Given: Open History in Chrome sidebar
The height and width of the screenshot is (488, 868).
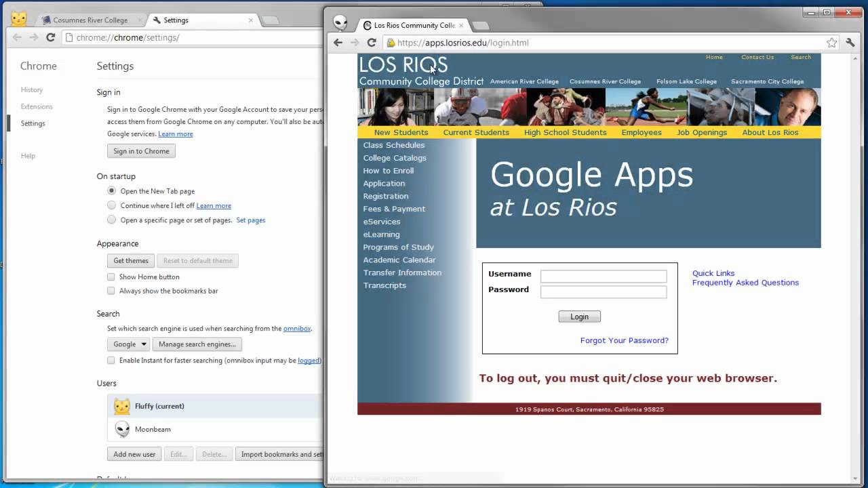Looking at the screenshot, I should coord(32,89).
